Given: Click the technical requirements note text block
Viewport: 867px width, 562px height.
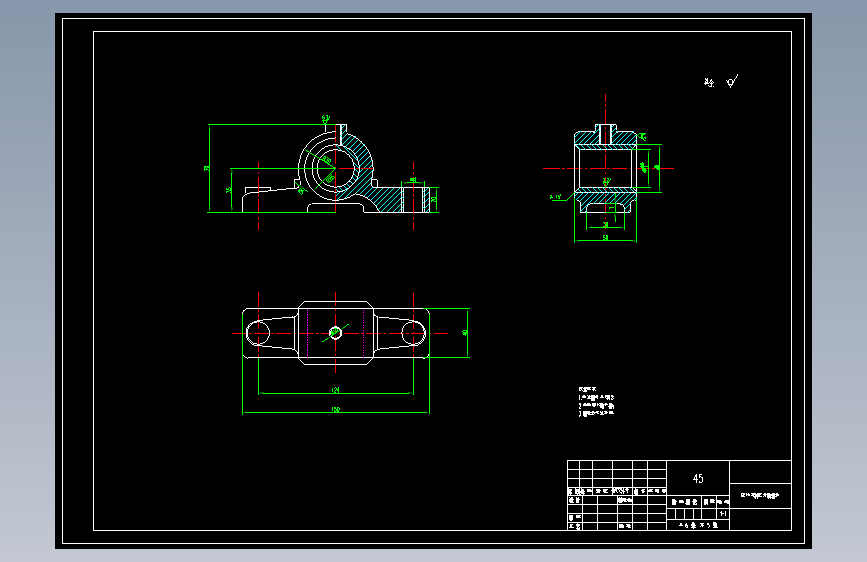Looking at the screenshot, I should tap(596, 402).
